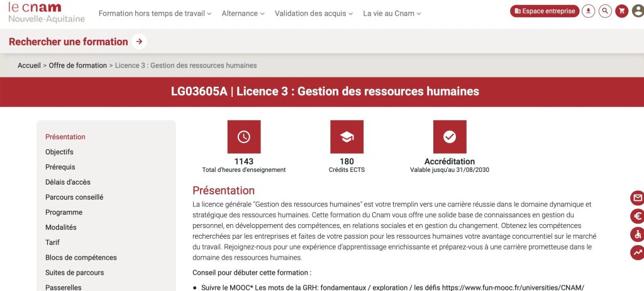
Task: Click Conseil pour débuter cette formation text
Action: tap(252, 273)
